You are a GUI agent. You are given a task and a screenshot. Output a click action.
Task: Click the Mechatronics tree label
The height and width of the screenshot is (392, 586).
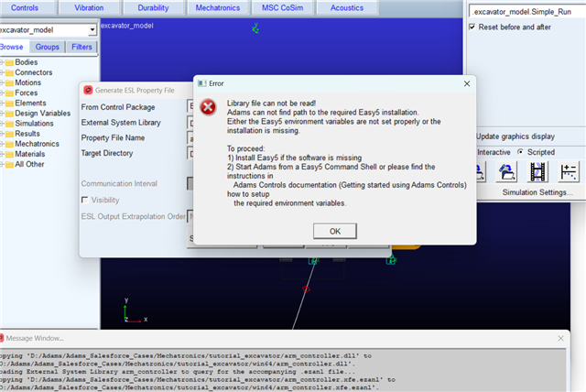(37, 144)
